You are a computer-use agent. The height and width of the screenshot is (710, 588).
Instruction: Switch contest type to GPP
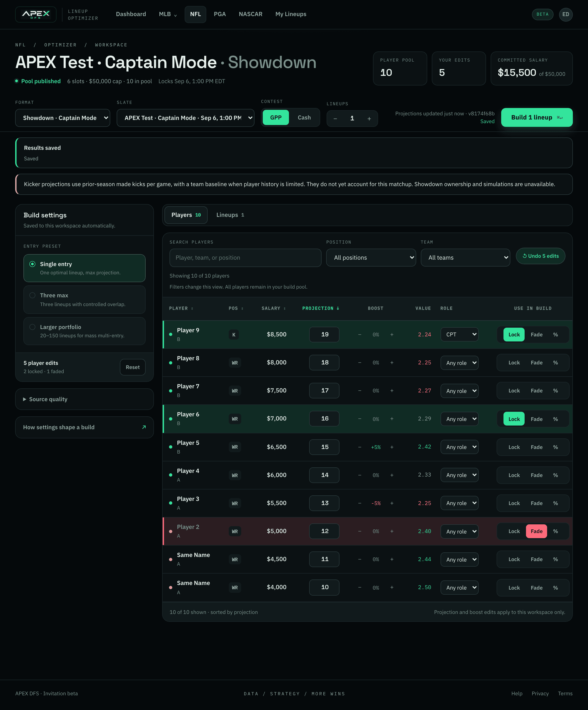click(276, 117)
